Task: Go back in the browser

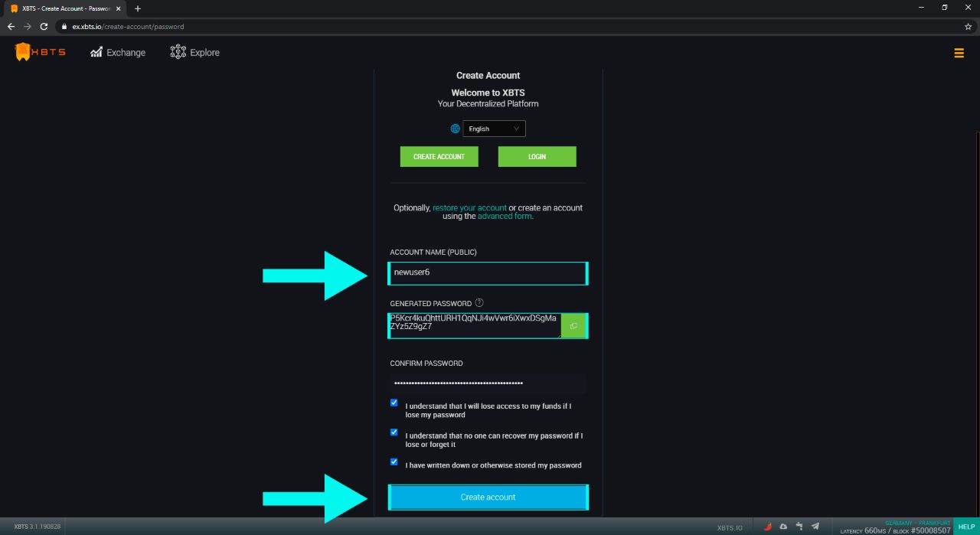Action: point(11,26)
